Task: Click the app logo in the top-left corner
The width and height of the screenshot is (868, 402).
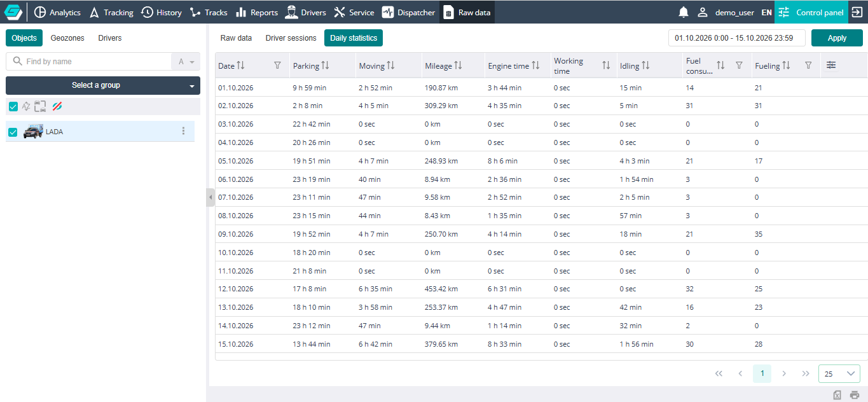Action: click(x=13, y=12)
